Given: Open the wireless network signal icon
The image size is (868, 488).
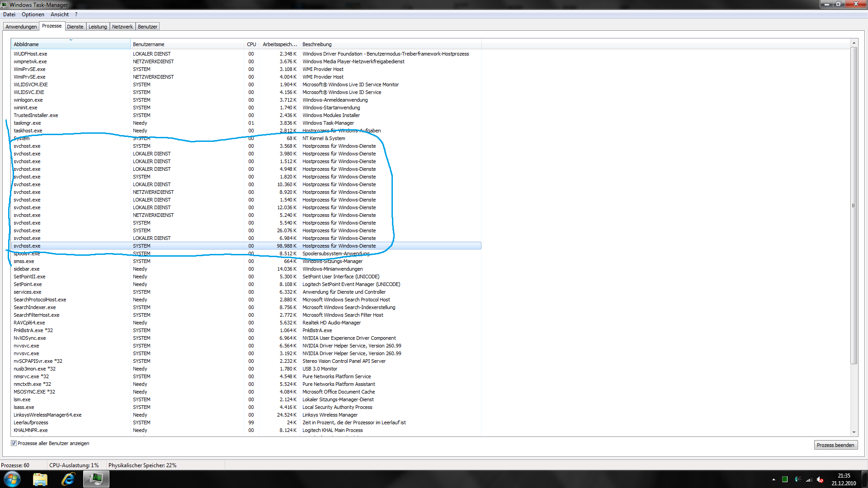Looking at the screenshot, I should coord(809,479).
